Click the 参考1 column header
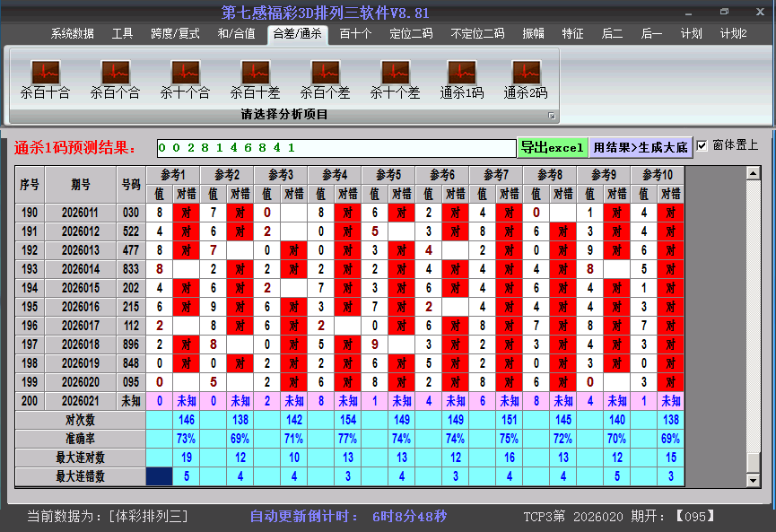Viewport: 776px width, 532px height. coord(172,174)
